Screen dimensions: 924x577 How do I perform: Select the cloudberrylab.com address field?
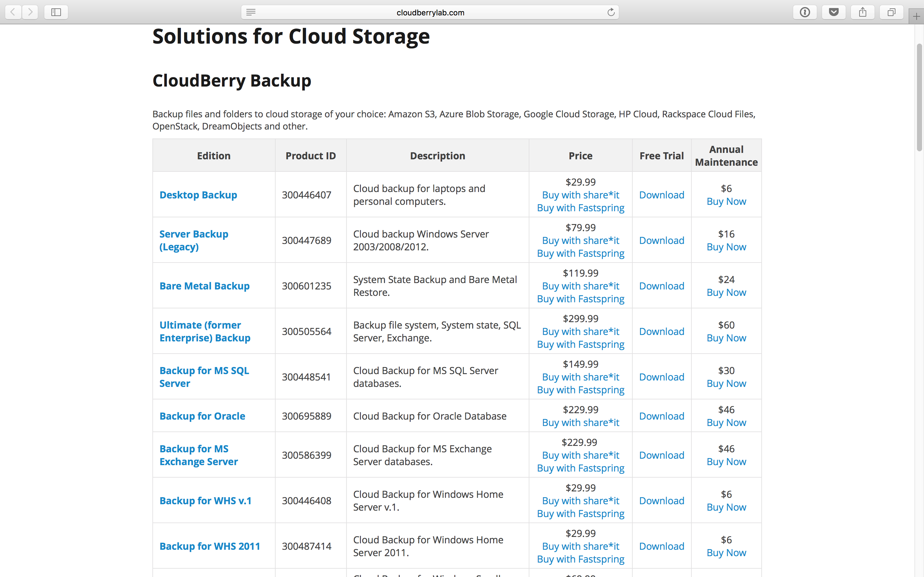tap(430, 12)
